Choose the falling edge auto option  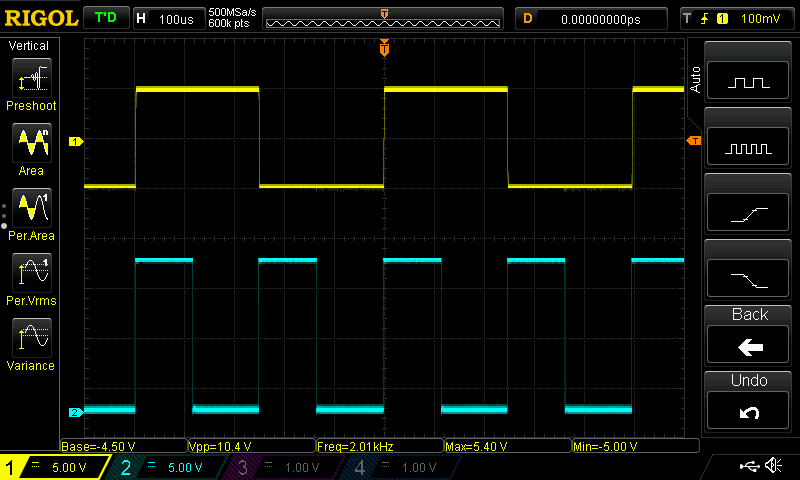pyautogui.click(x=748, y=278)
